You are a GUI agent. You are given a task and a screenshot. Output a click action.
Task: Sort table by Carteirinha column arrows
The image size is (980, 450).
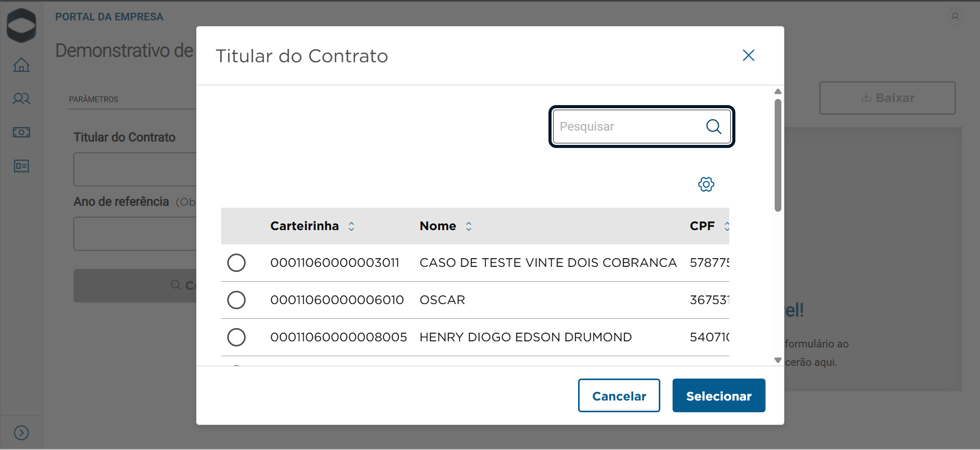click(351, 226)
